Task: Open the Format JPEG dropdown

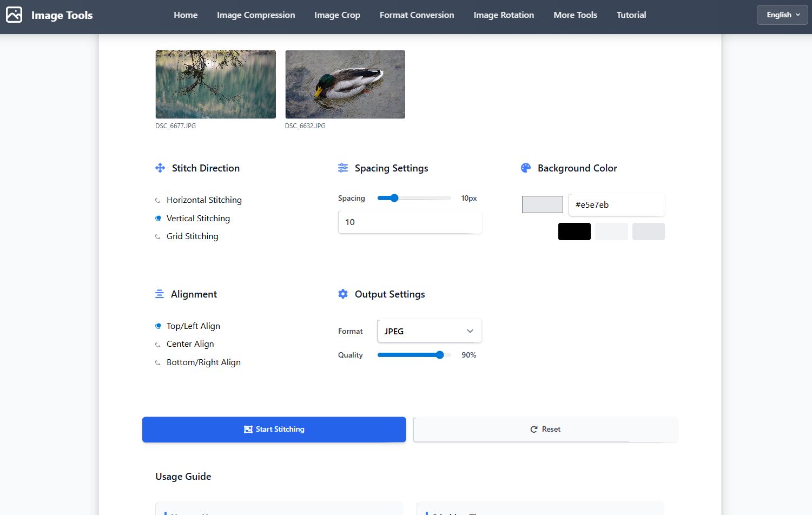Action: (x=430, y=331)
